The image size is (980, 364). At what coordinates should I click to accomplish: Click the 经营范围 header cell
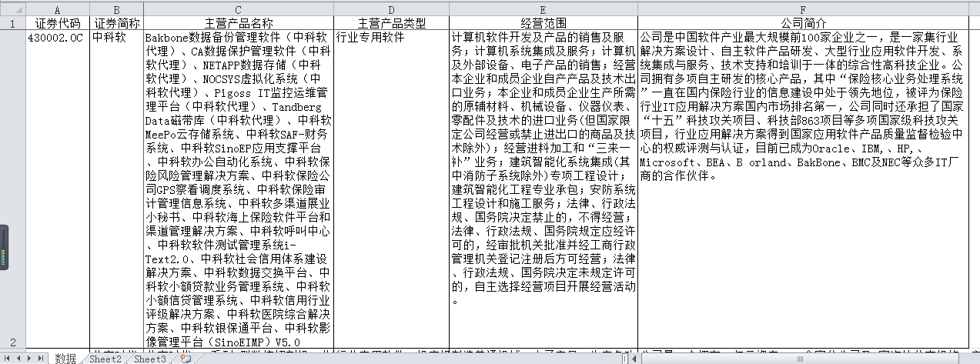[x=543, y=23]
